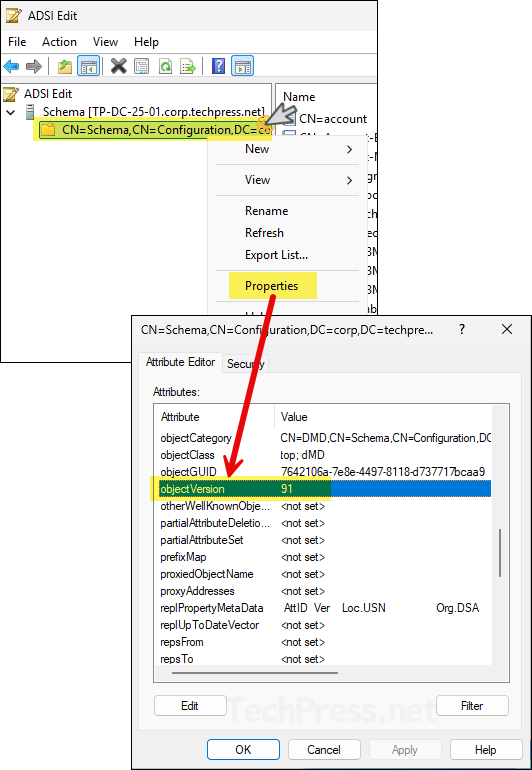The height and width of the screenshot is (770, 532).
Task: Click the Up one level folder icon
Action: (65, 66)
